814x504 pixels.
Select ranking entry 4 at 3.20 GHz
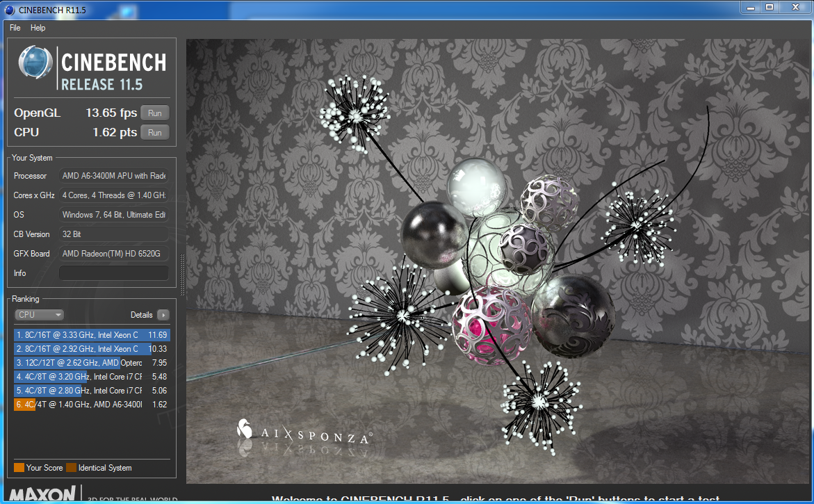pyautogui.click(x=92, y=377)
